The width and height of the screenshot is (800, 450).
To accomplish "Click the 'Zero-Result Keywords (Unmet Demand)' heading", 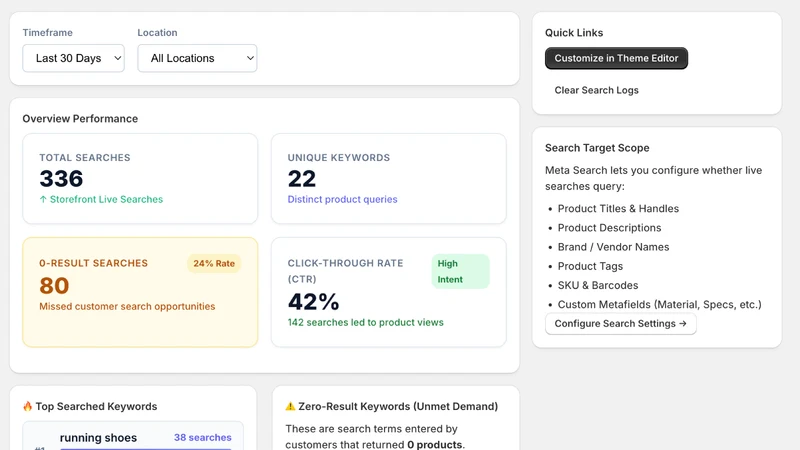I will (398, 407).
